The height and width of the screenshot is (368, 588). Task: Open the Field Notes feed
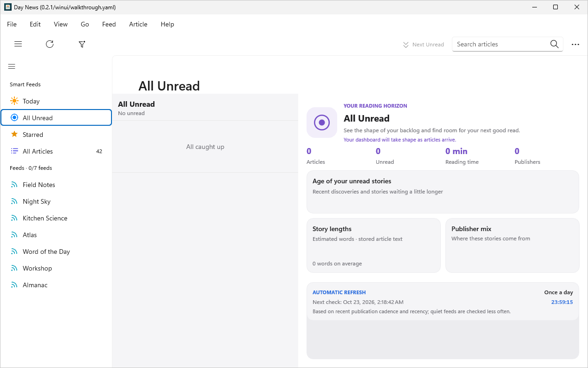56,185
